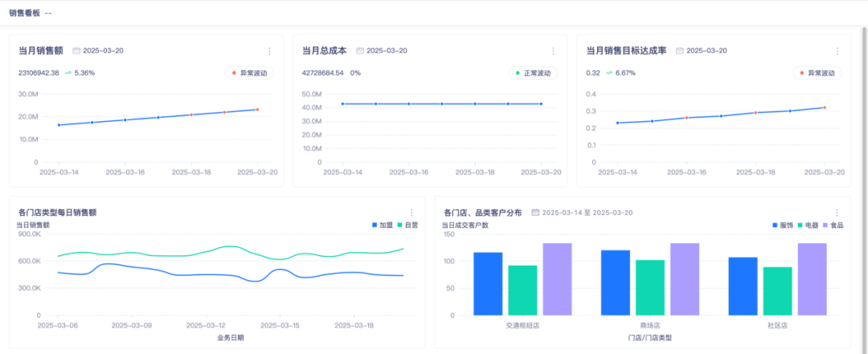Click 2025-03-12 label on daily sales axis

(x=206, y=326)
